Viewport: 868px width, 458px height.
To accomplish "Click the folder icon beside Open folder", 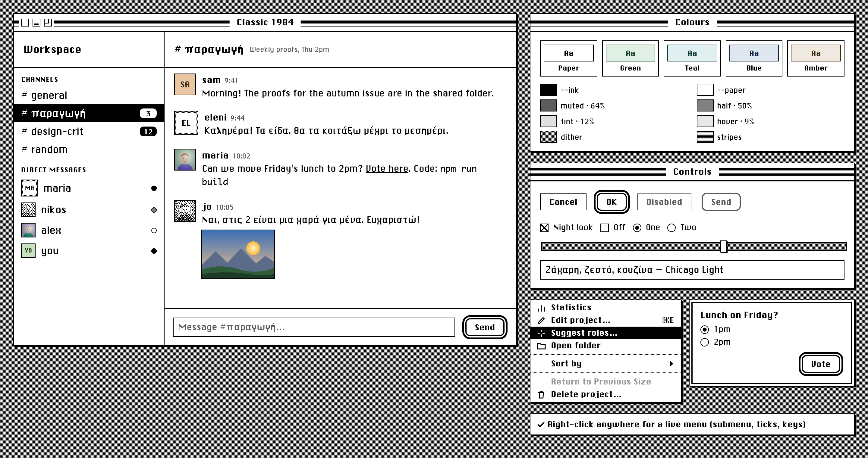I will [x=541, y=346].
